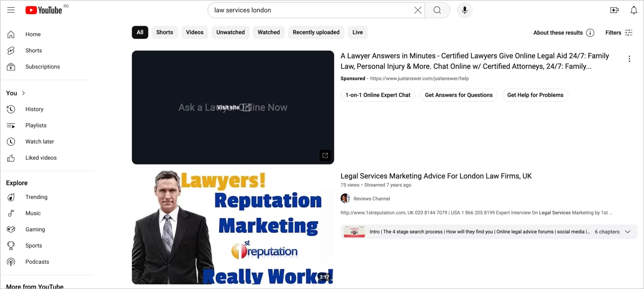Click the 1-on-1 Online Expert Chat button
Screen dimensions: 644x289
coord(378,95)
